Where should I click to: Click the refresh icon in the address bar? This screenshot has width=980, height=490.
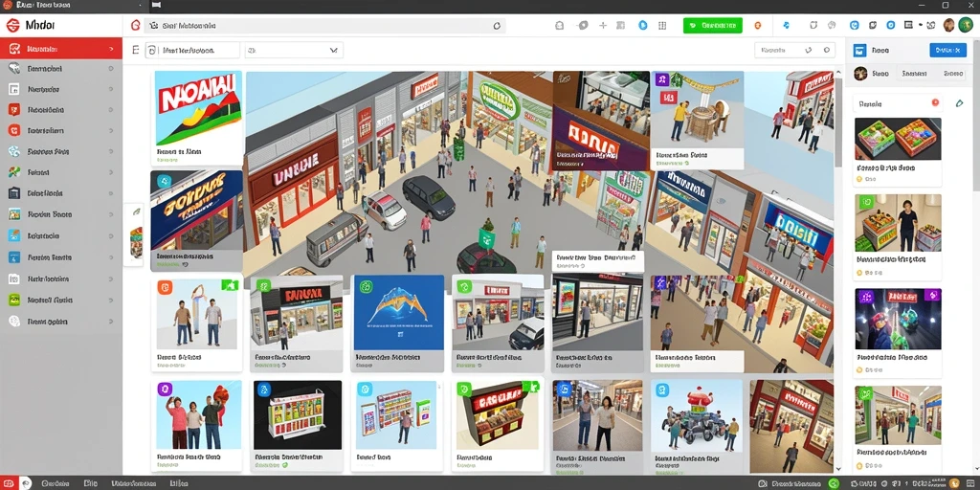497,26
